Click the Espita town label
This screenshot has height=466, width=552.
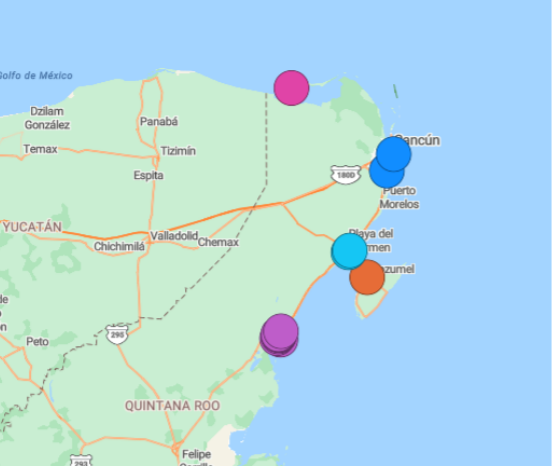coord(148,175)
